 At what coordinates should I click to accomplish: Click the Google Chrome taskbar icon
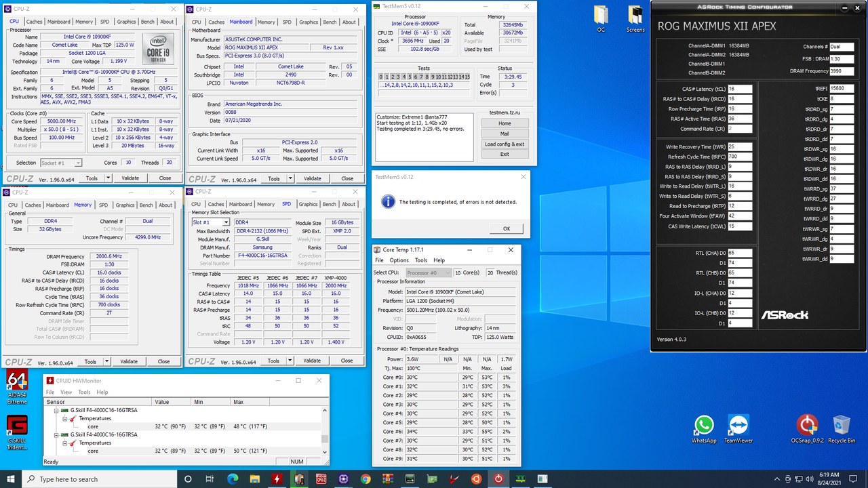366,479
